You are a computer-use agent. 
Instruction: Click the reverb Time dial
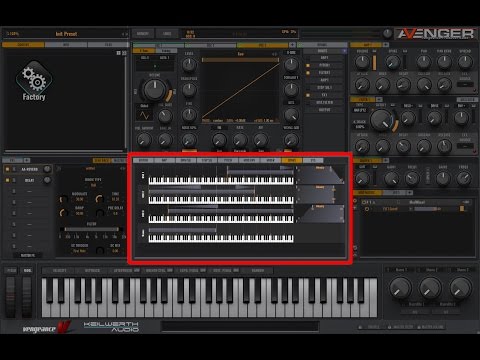point(99,199)
